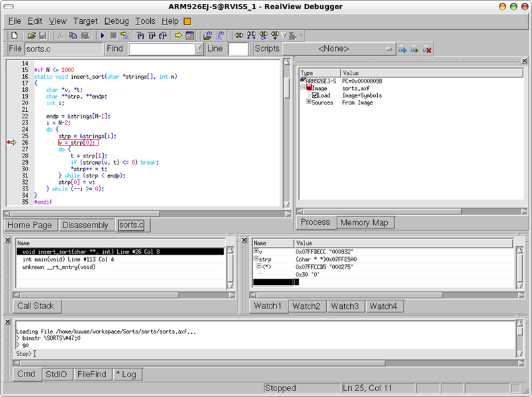Click the connection icon with blue plus
Viewport: 532px width, 397px height.
pyautogui.click(x=275, y=35)
